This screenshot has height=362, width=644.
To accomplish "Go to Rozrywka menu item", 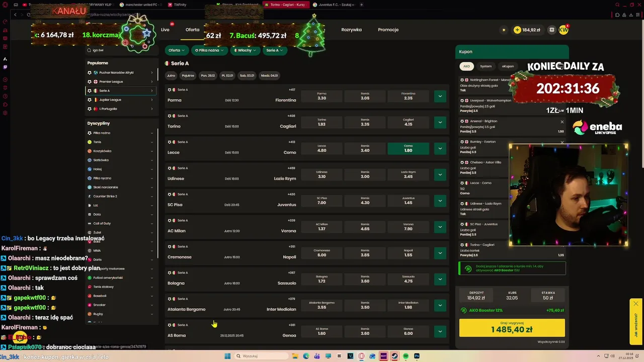I will click(351, 30).
